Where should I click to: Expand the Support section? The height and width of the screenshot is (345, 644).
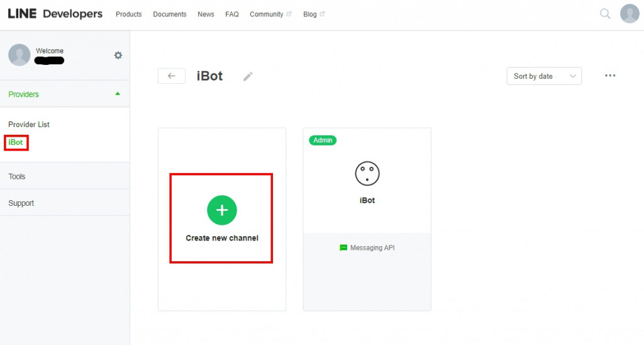click(x=65, y=203)
